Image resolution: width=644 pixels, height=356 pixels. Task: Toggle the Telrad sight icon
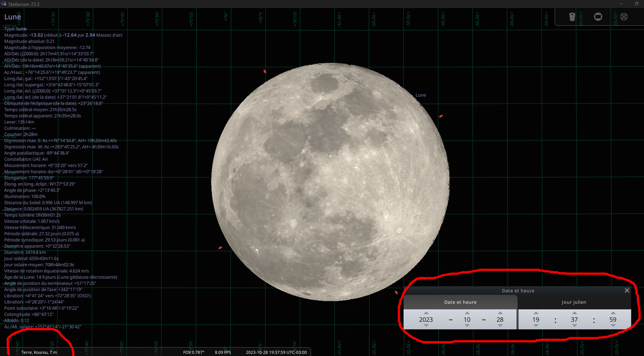click(x=624, y=17)
